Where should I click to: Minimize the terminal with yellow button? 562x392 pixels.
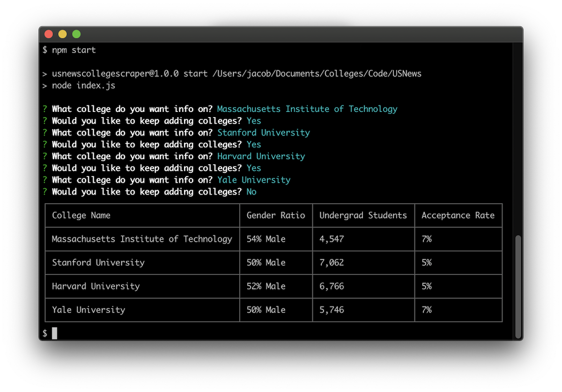coord(62,34)
